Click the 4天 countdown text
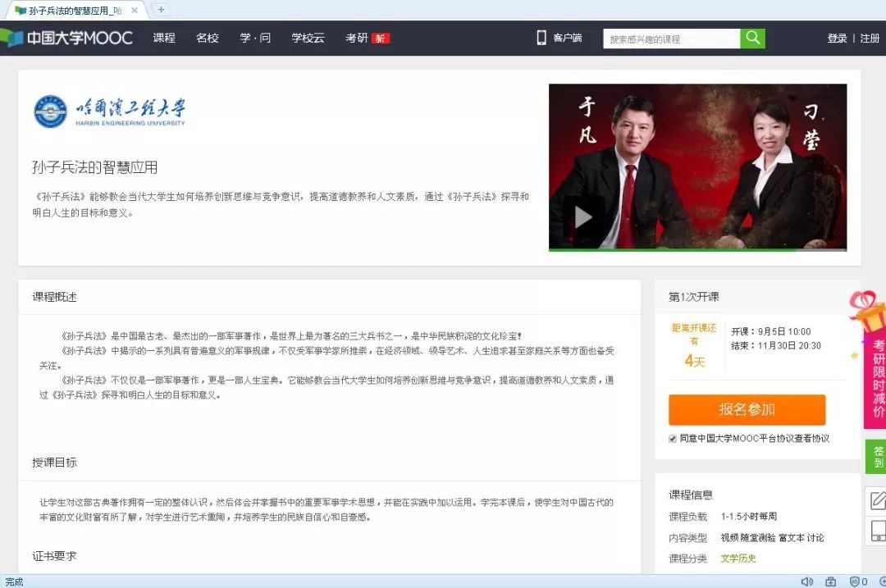Viewport: 886px width, 588px height. (695, 360)
